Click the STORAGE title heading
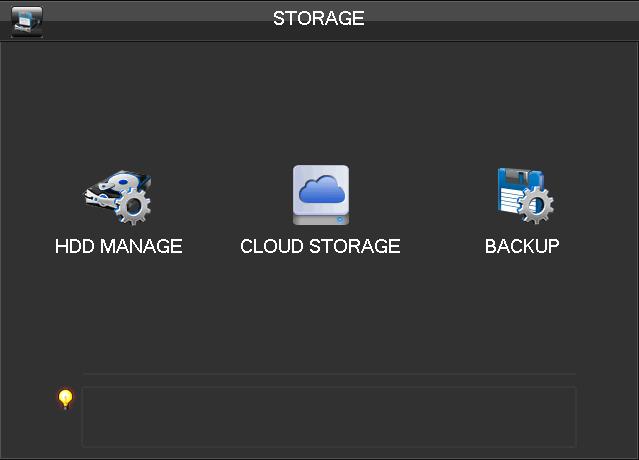 (319, 18)
